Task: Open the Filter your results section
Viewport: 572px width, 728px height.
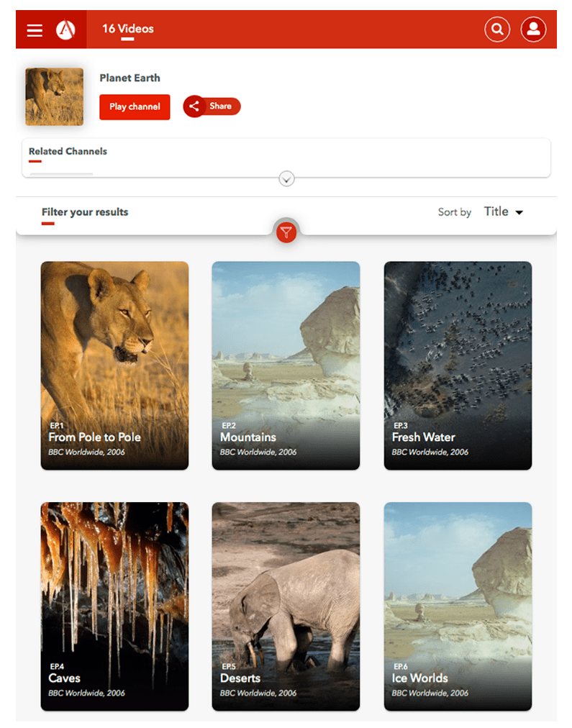Action: tap(84, 212)
